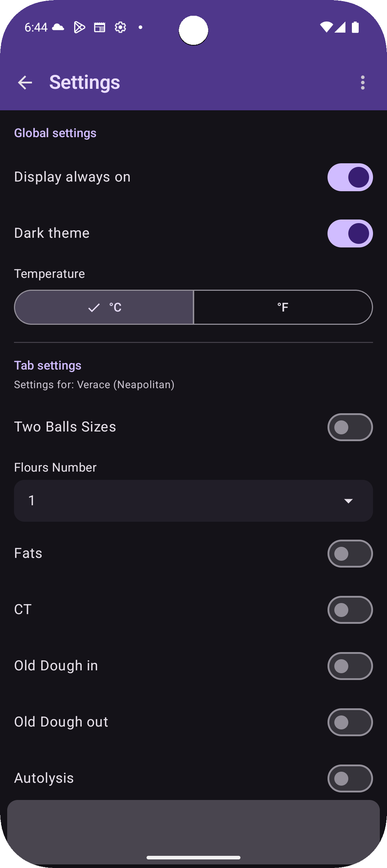Turn off the Dark theme toggle
The image size is (387, 868).
coord(350,233)
